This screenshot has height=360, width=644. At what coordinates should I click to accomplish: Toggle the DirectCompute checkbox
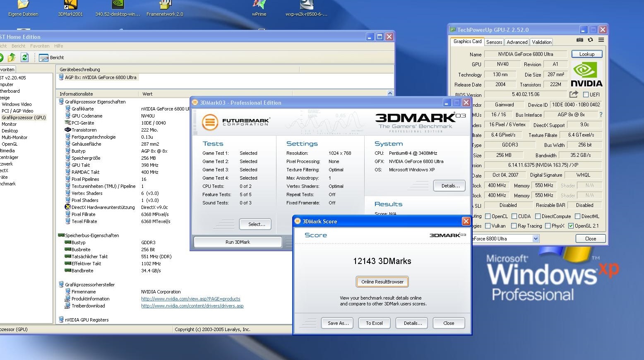(x=538, y=216)
